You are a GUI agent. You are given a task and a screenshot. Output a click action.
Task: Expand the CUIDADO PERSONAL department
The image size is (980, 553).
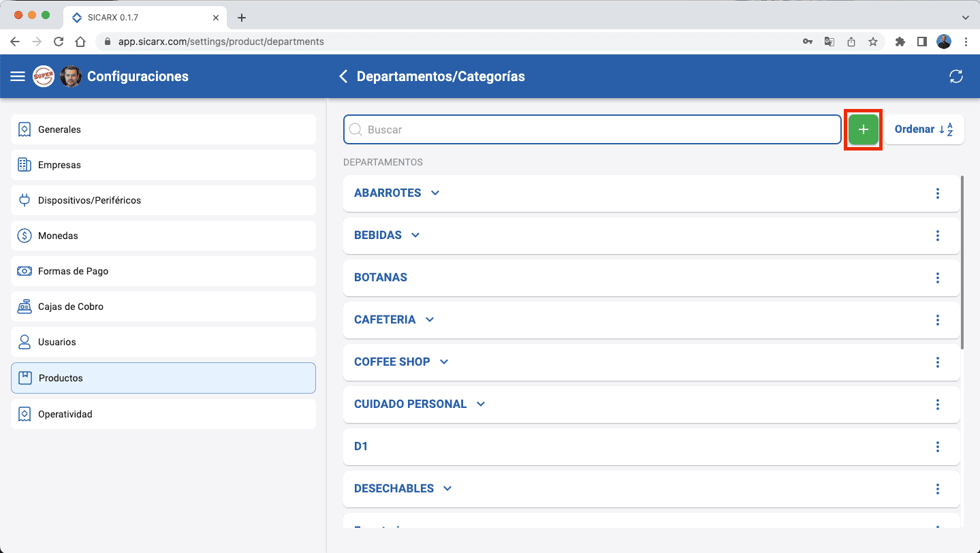pos(481,404)
